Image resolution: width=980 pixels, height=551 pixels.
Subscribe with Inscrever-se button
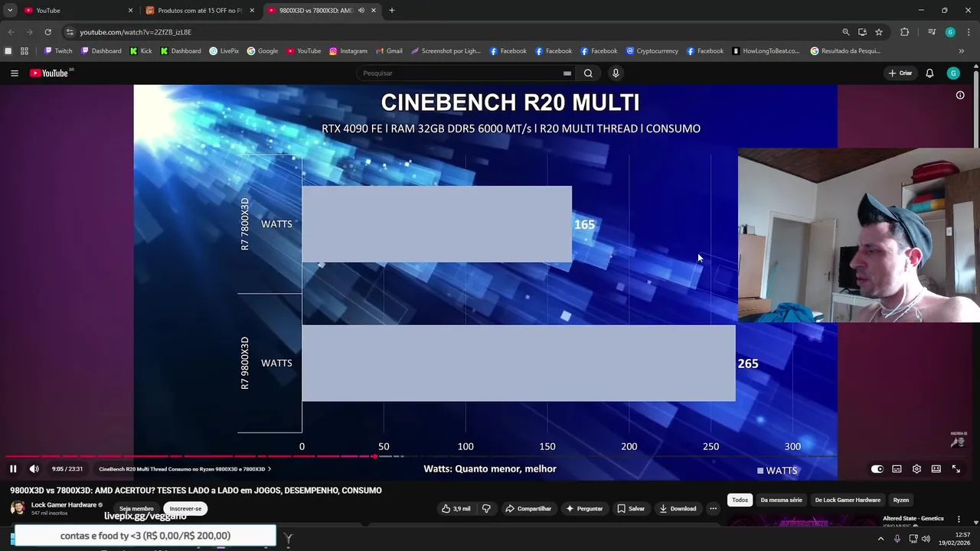185,509
